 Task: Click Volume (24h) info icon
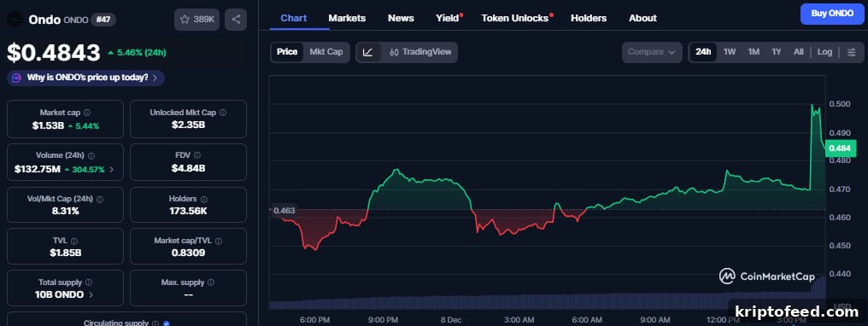[x=91, y=156]
